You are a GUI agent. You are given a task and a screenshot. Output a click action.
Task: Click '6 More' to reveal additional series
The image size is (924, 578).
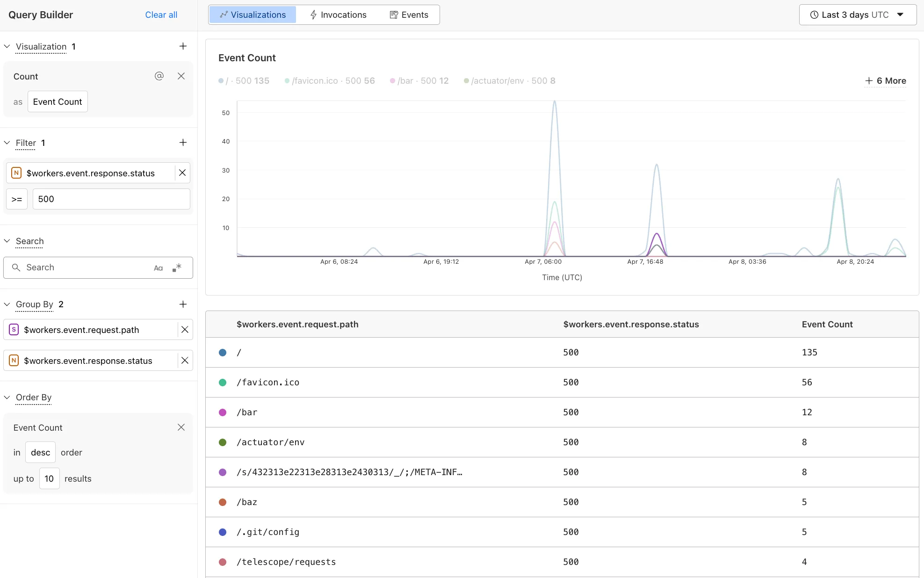885,80
